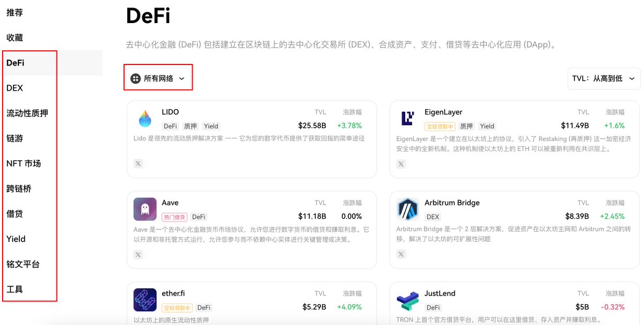Open the 收藏 favorites section

[x=15, y=38]
